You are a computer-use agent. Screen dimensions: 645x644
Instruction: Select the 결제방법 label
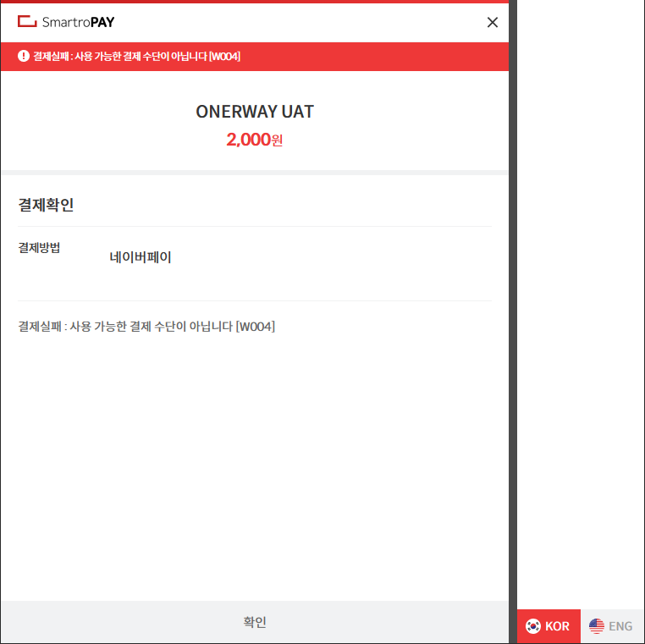[x=39, y=248]
